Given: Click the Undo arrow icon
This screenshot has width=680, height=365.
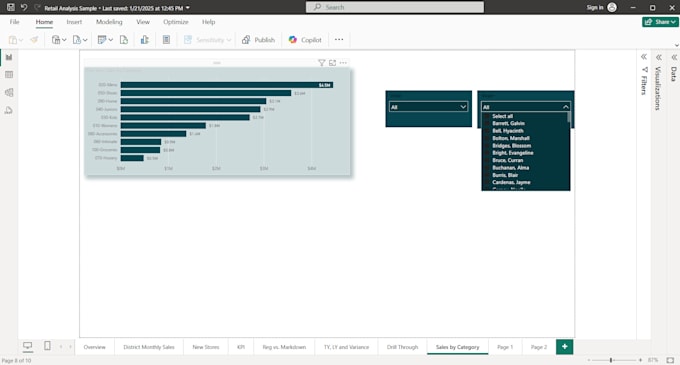Looking at the screenshot, I should (24, 7).
